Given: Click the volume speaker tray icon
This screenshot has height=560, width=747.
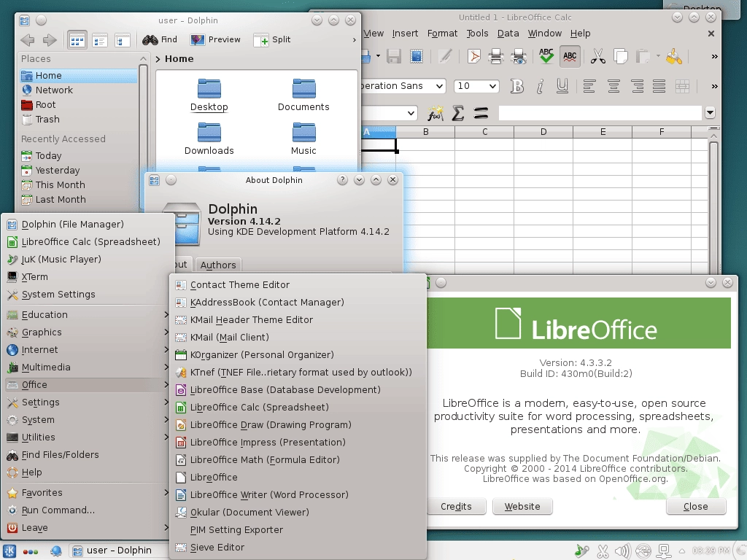Looking at the screenshot, I should pos(622,551).
